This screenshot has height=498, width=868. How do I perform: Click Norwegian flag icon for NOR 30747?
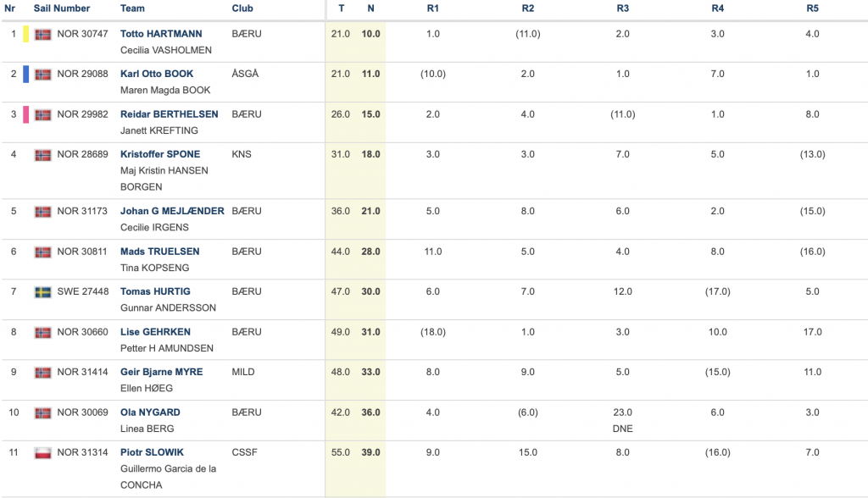click(x=42, y=35)
